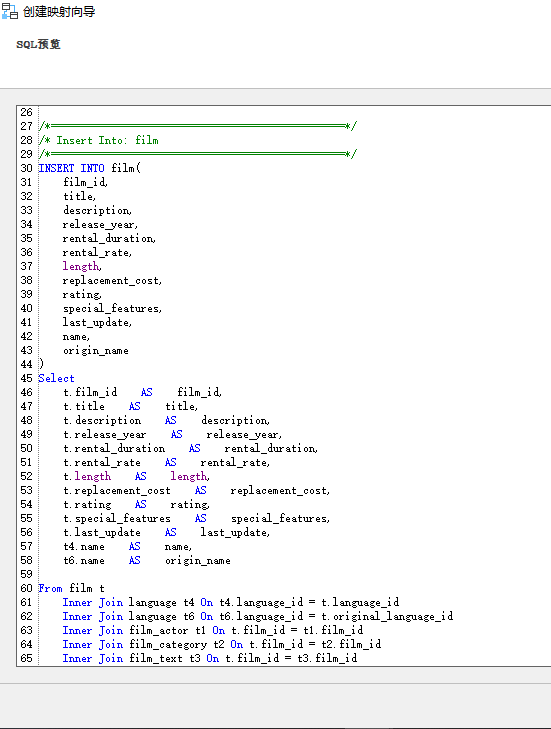
Task: Click 't4.name' on line 57
Action: [x=84, y=546]
